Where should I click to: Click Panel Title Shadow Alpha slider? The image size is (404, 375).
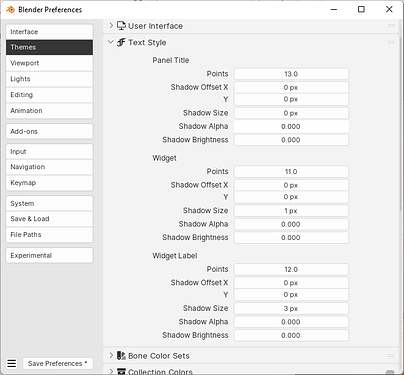click(291, 126)
